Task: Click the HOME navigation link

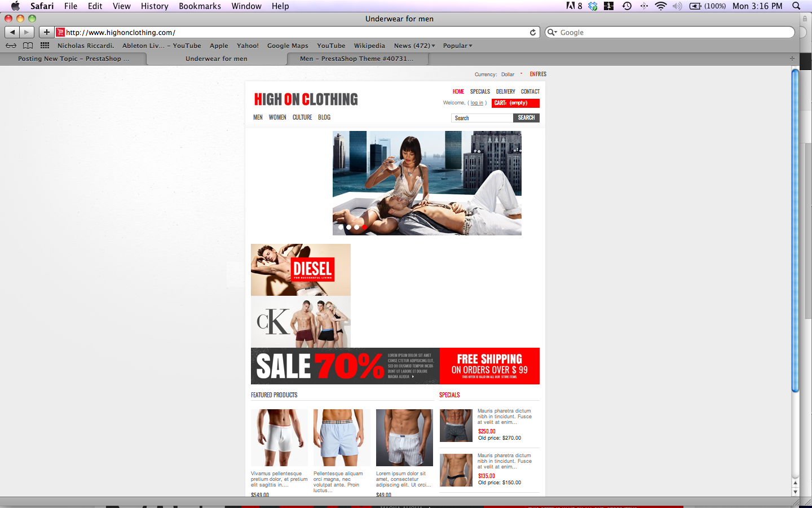Action: pyautogui.click(x=458, y=91)
